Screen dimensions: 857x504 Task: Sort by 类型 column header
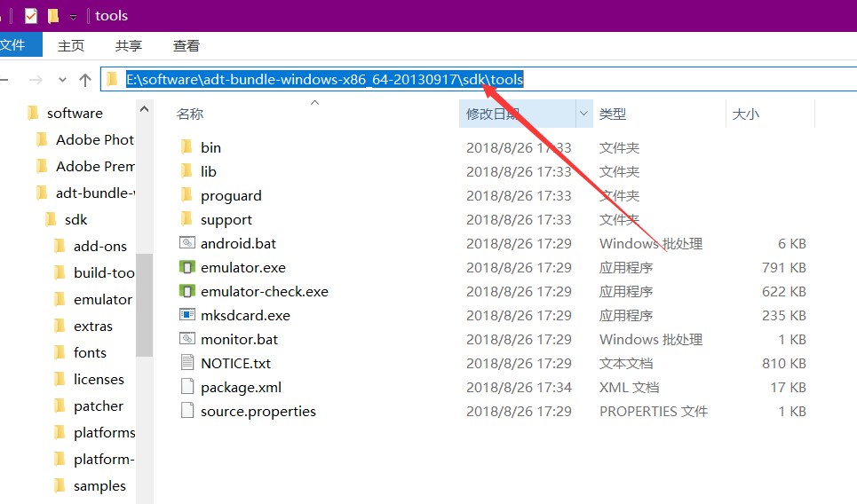pyautogui.click(x=613, y=114)
